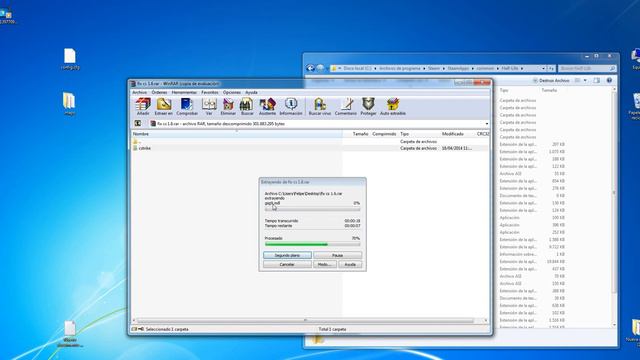Open the Asistente wizard icon
The height and width of the screenshot is (360, 640).
pyautogui.click(x=268, y=107)
